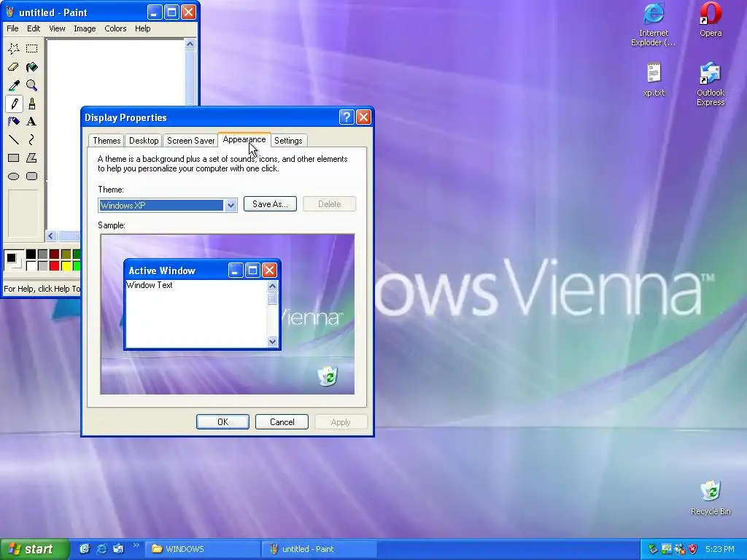Launch Outlook Express from quick launch
Image resolution: width=747 pixels, height=560 pixels.
tap(118, 549)
